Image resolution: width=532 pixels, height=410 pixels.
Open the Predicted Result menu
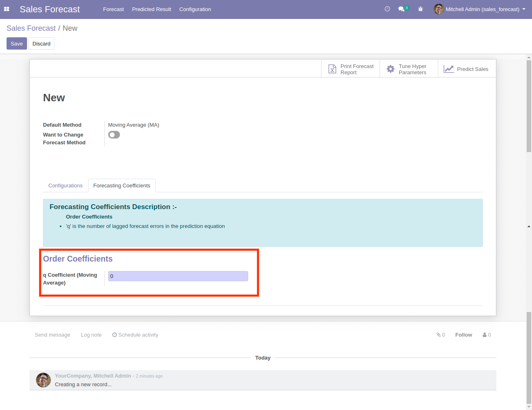pyautogui.click(x=152, y=9)
